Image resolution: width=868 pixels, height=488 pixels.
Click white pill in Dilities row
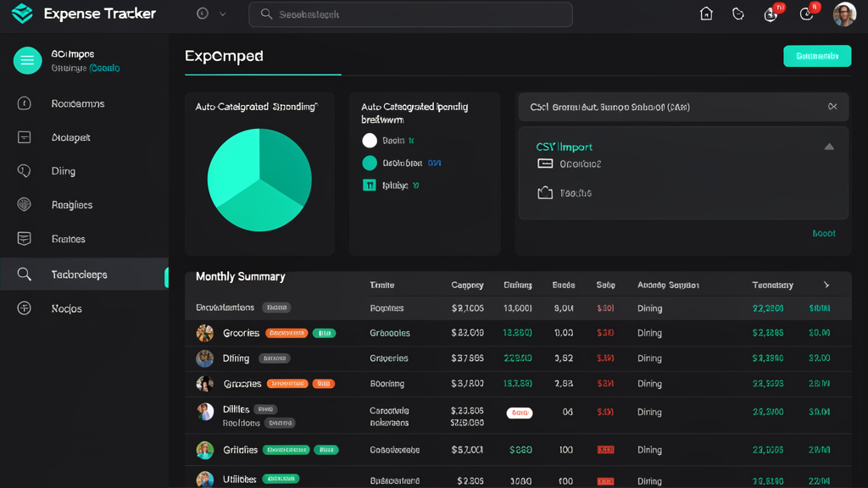pyautogui.click(x=520, y=413)
